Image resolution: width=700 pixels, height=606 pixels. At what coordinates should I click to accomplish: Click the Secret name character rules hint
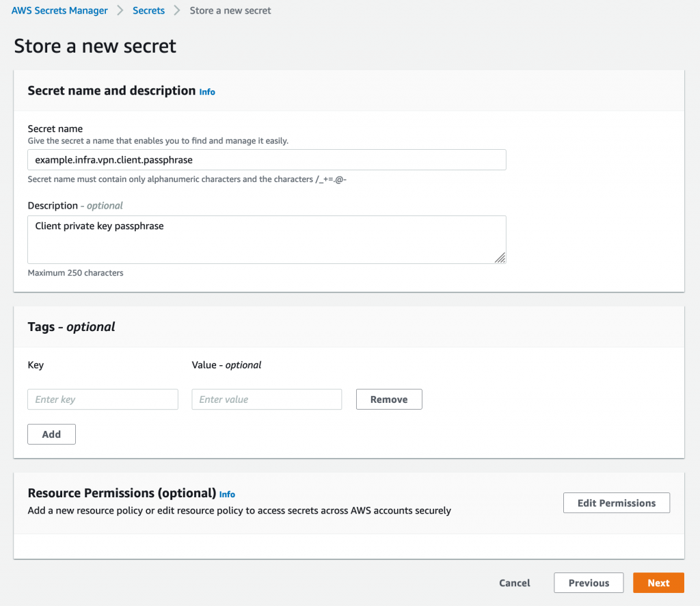[x=187, y=179]
